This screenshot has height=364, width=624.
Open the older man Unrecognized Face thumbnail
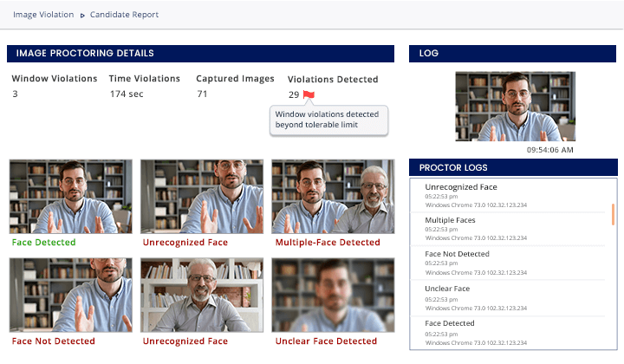pos(202,295)
